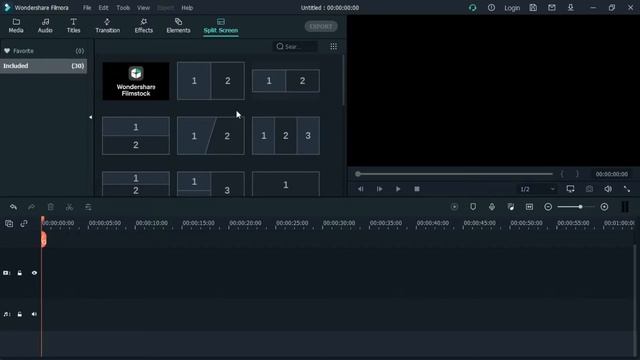Click the previous frame button
Screen dimensions: 640x360
tap(360, 189)
